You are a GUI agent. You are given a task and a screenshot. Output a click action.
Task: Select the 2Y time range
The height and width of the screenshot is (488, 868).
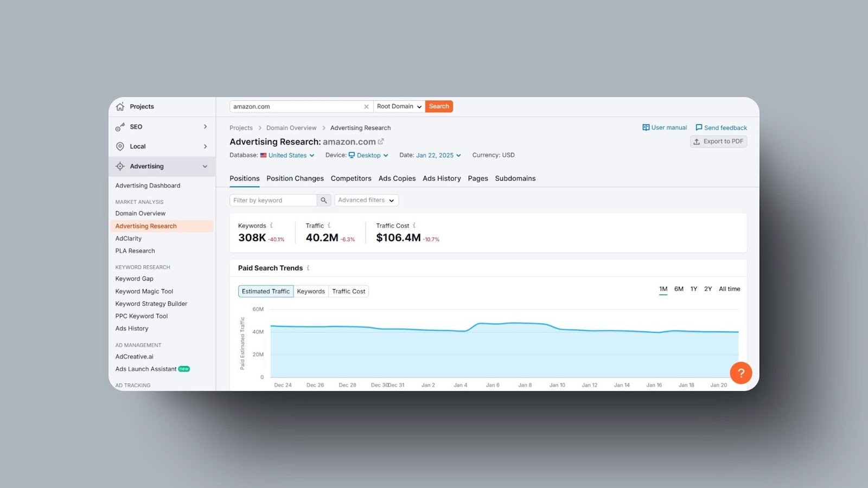click(x=708, y=289)
